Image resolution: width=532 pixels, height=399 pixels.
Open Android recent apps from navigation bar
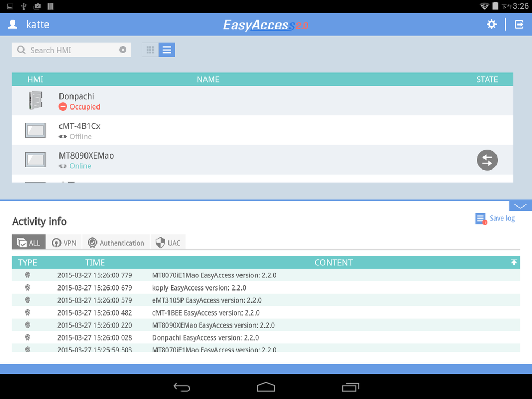[350, 387]
